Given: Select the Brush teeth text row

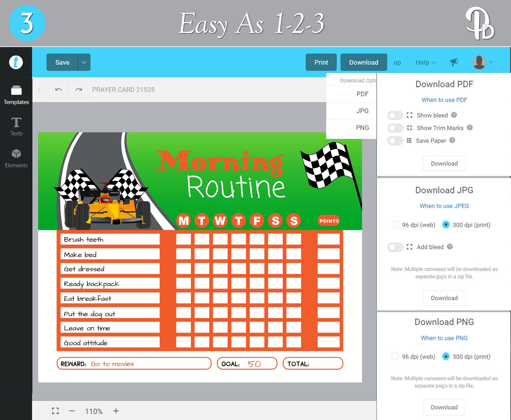Looking at the screenshot, I should [110, 239].
